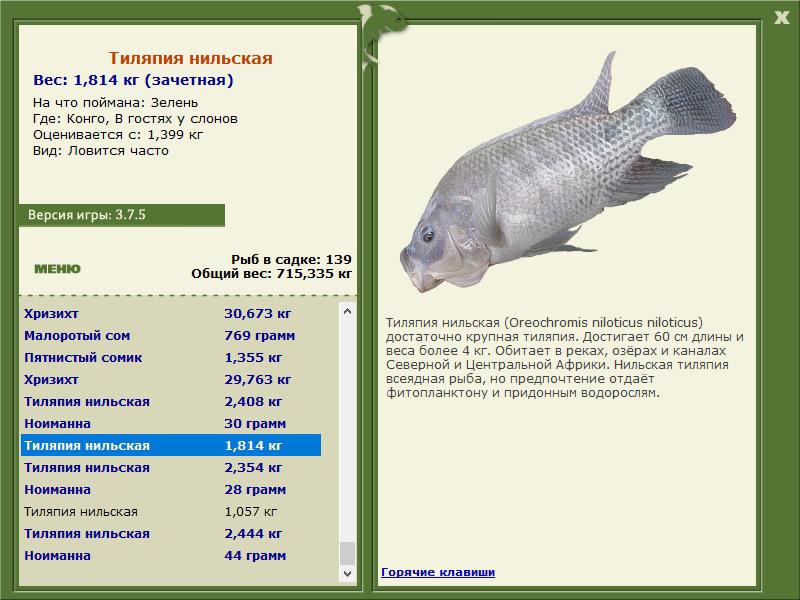This screenshot has width=800, height=600.
Task: Close the fish info window with X
Action: [x=781, y=15]
